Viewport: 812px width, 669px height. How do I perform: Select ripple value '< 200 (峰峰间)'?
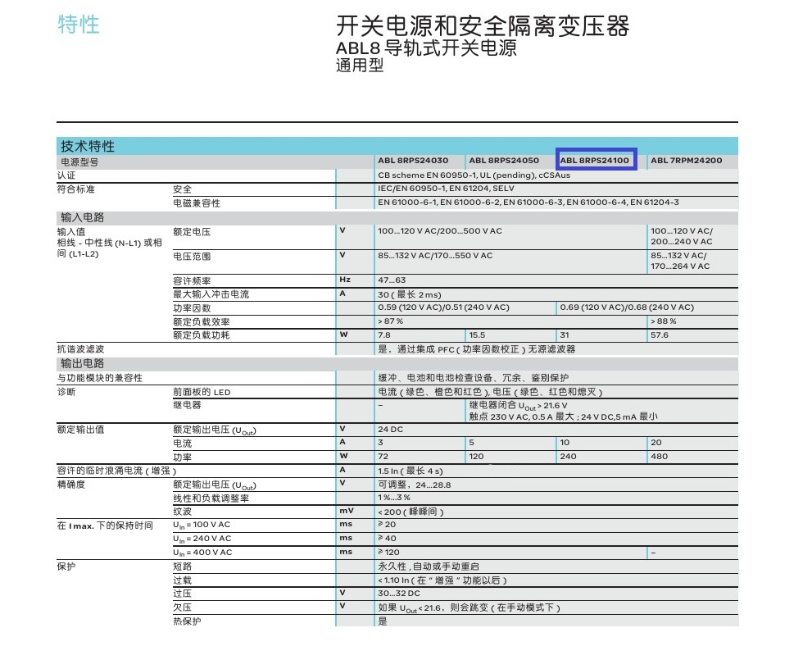(411, 512)
